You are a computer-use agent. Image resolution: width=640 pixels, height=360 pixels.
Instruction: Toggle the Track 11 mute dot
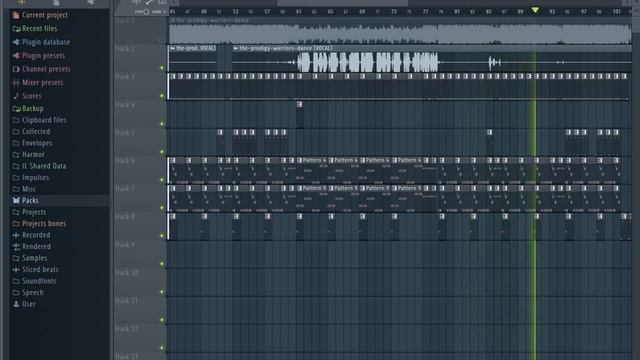point(162,320)
